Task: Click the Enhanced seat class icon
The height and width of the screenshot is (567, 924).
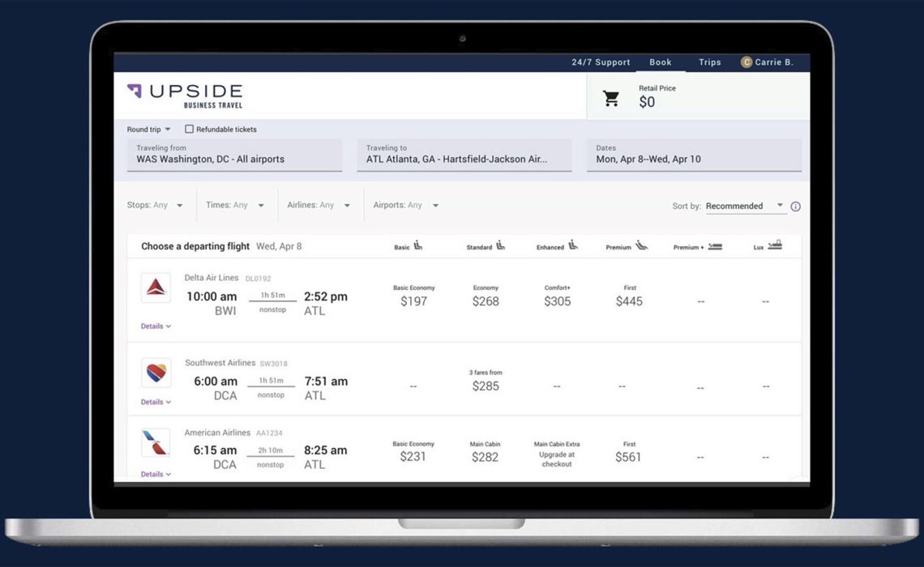Action: (x=573, y=245)
